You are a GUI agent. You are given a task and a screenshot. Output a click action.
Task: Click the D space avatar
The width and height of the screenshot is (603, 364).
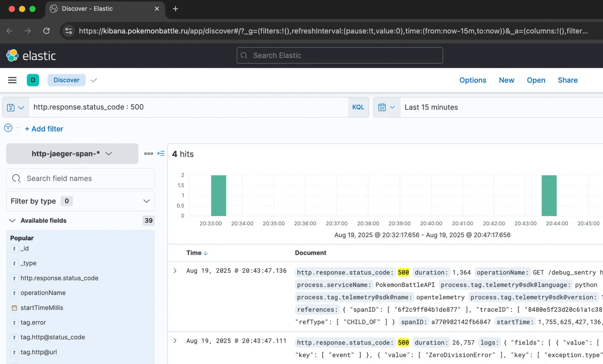33,80
